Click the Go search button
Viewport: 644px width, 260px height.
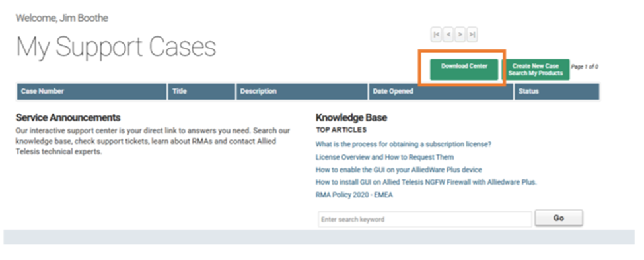559,218
